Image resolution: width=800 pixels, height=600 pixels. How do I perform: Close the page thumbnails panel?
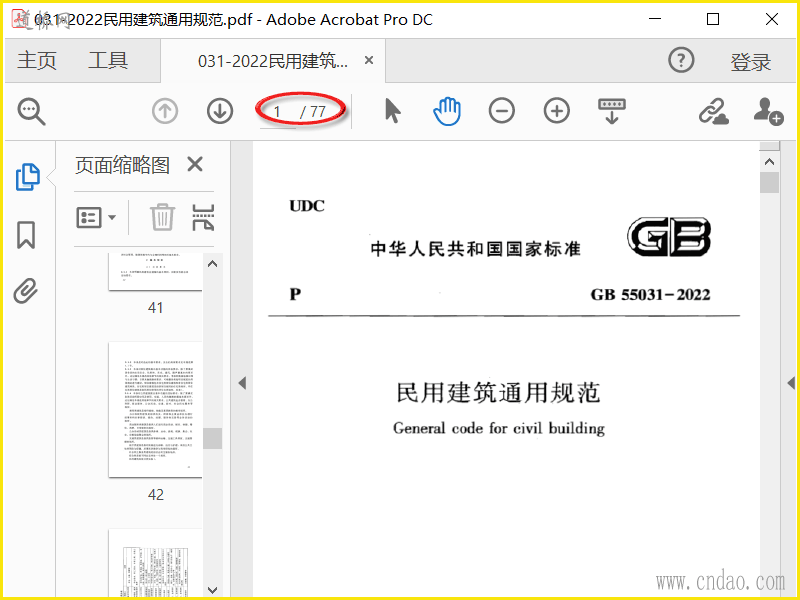(195, 164)
